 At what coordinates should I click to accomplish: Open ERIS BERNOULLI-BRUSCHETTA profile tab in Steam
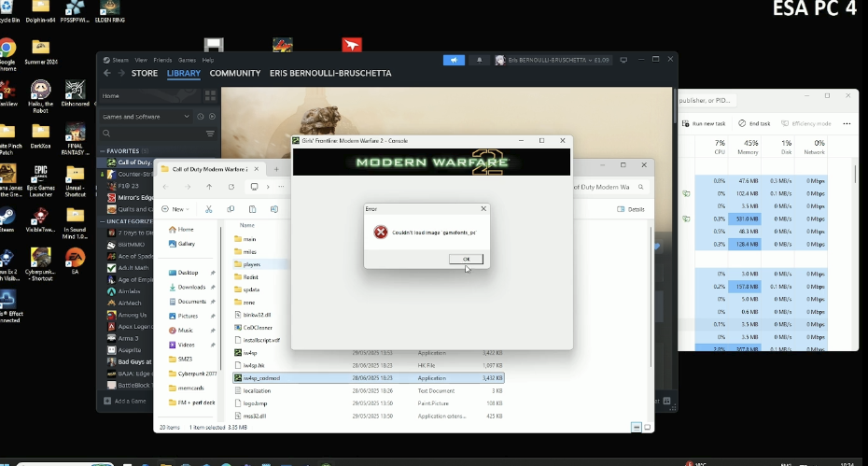click(x=330, y=73)
